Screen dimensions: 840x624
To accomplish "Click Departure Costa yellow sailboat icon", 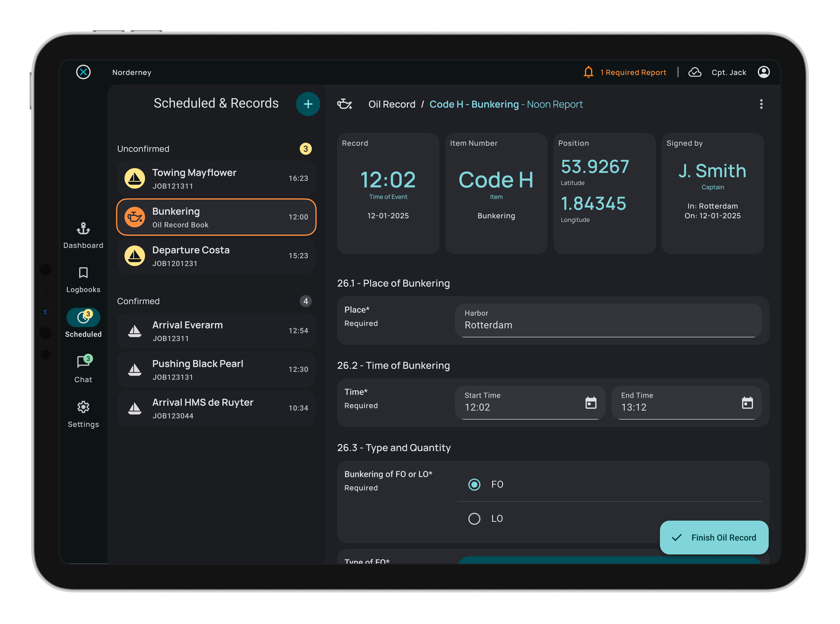I will 134,256.
